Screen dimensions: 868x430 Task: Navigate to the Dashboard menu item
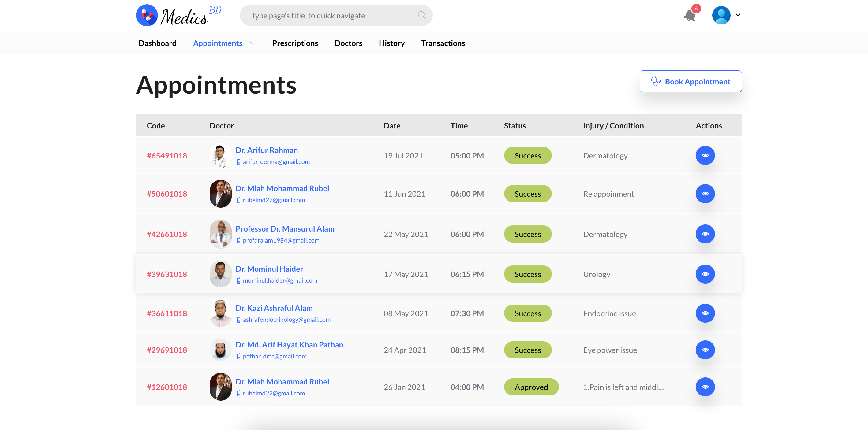[x=158, y=43]
